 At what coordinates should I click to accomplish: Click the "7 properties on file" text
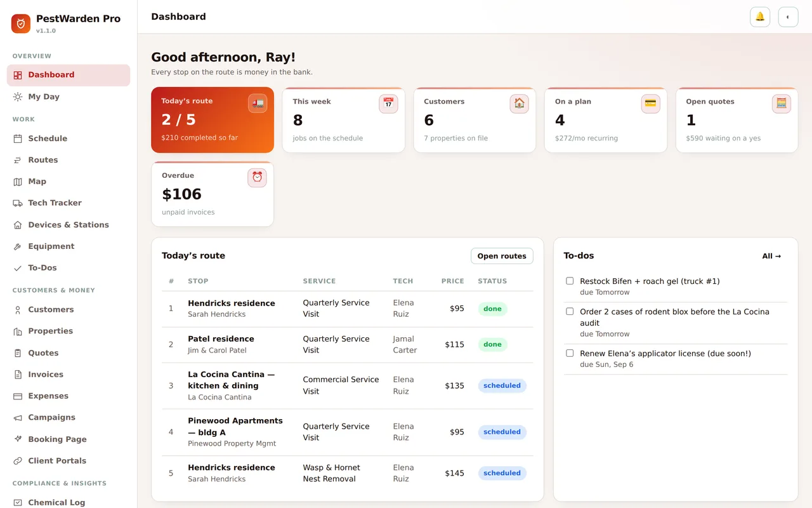(x=455, y=138)
